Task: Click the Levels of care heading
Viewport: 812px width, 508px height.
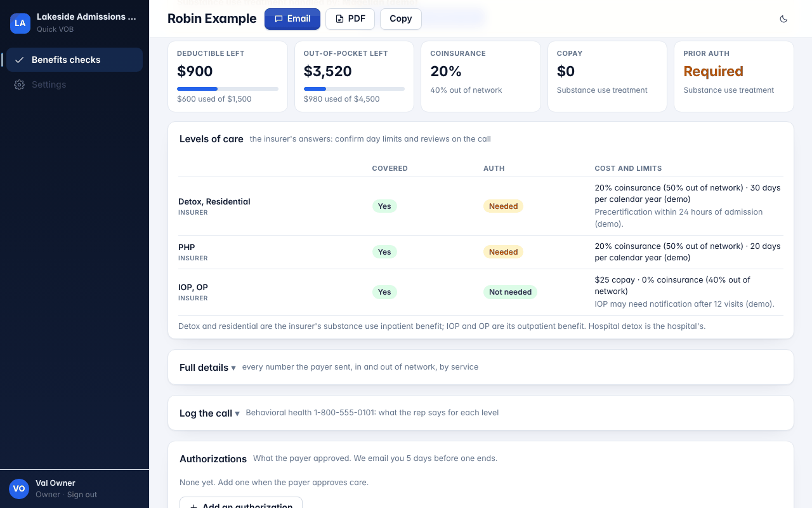Action: point(211,139)
